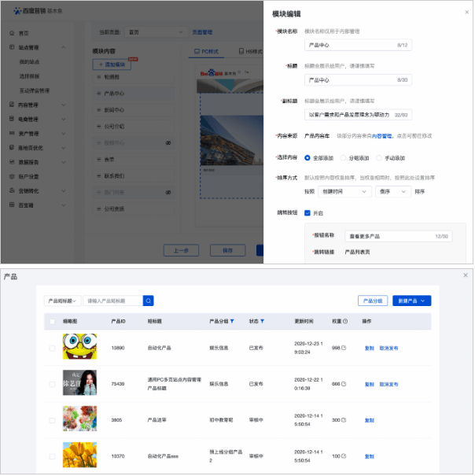This screenshot has height=476, width=475.
Task: Click 复制 for product 3805
Action: tap(370, 420)
